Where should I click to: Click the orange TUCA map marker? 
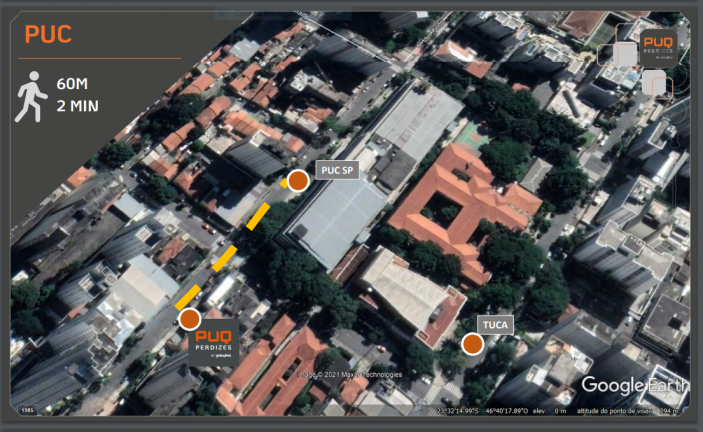click(x=472, y=344)
